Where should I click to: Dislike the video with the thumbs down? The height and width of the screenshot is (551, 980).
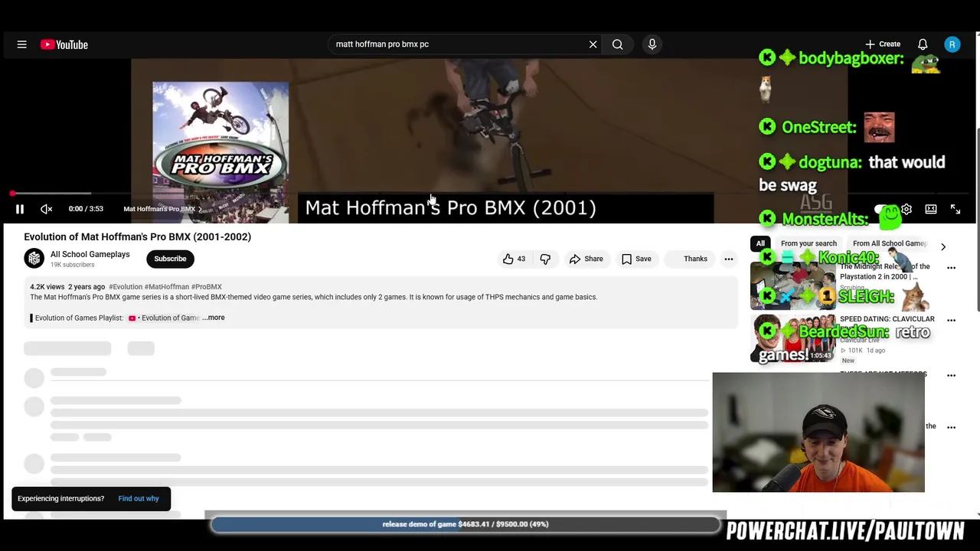[545, 259]
